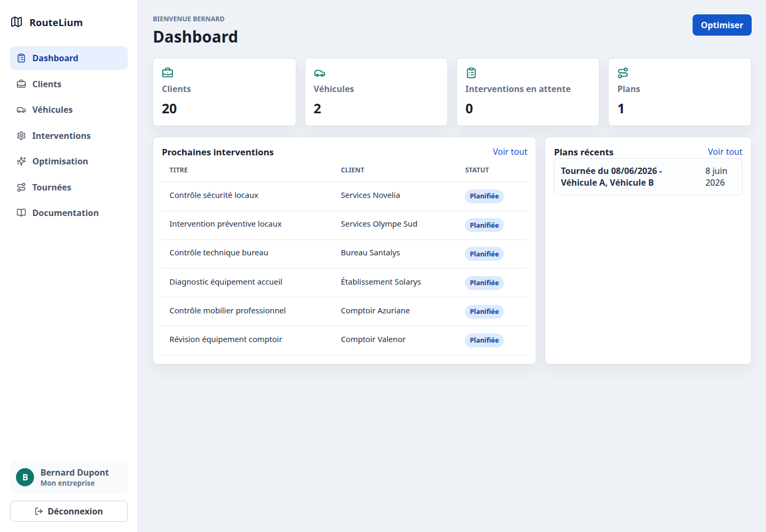Click client Comptoir Valenor
Screen dimensions: 766x532
tap(373, 339)
